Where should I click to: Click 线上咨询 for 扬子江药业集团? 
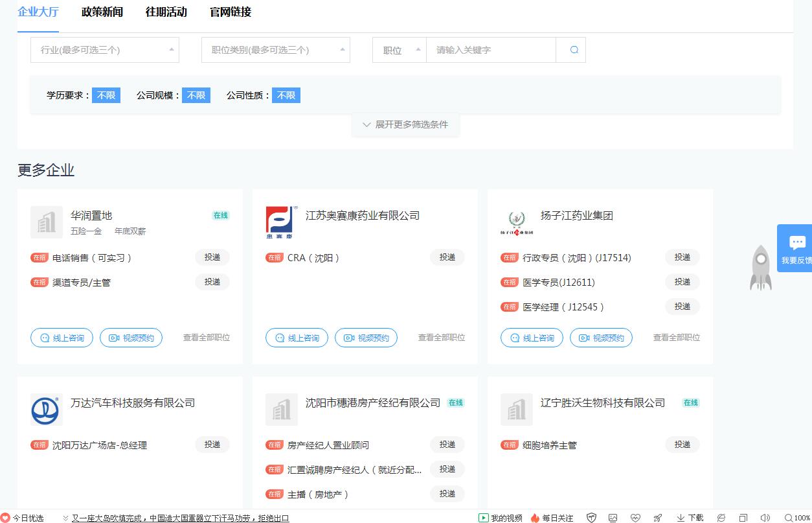click(x=532, y=338)
